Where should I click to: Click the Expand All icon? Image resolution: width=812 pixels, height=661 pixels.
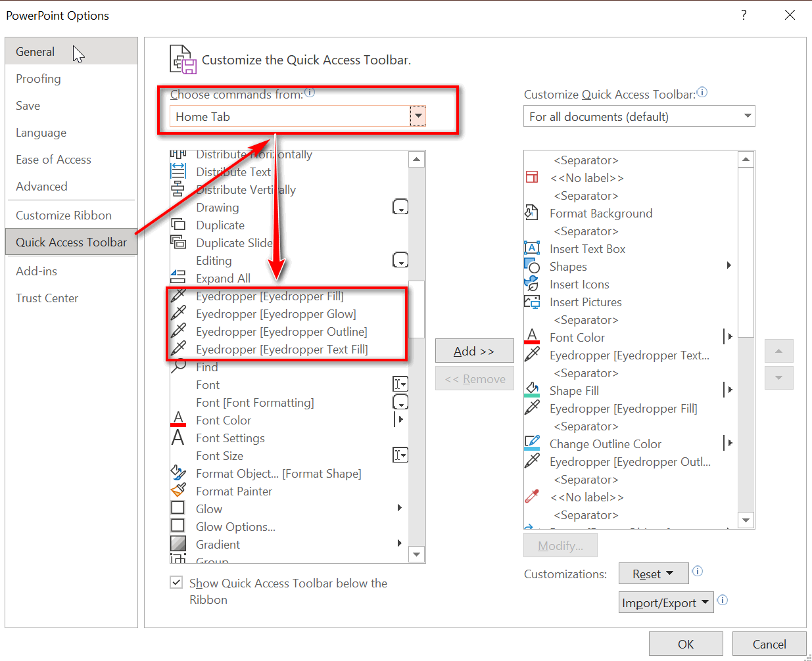tap(178, 278)
